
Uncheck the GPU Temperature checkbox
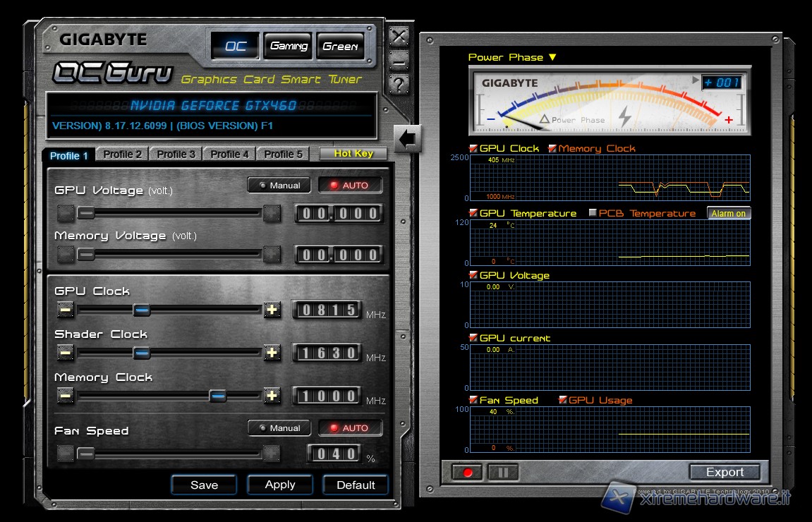[473, 213]
